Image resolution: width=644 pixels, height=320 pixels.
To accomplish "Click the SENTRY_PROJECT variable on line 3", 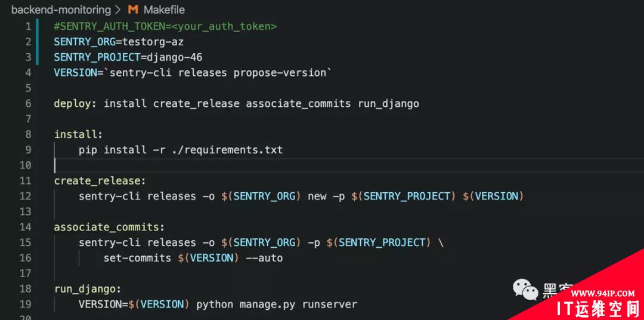I will click(x=97, y=57).
